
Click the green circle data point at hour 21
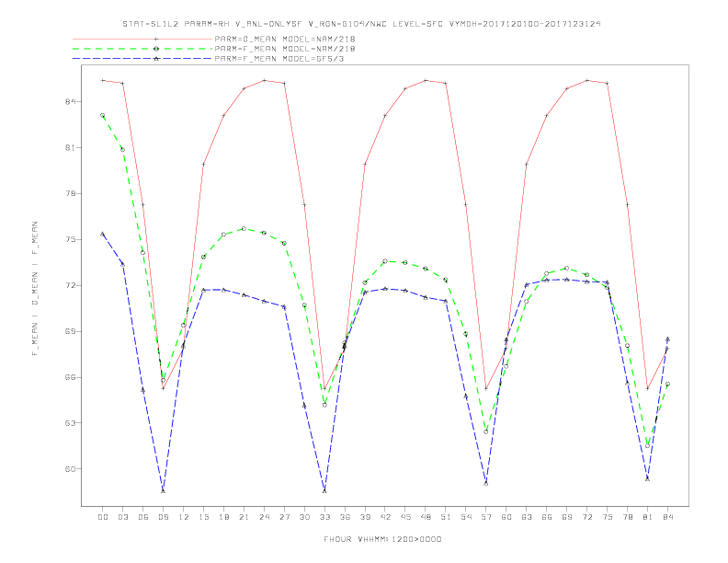pyautogui.click(x=244, y=228)
